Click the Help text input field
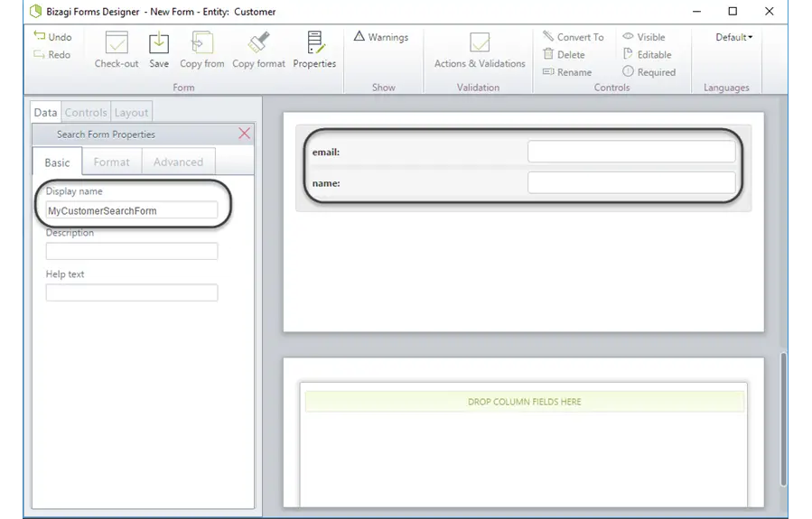 pyautogui.click(x=132, y=292)
